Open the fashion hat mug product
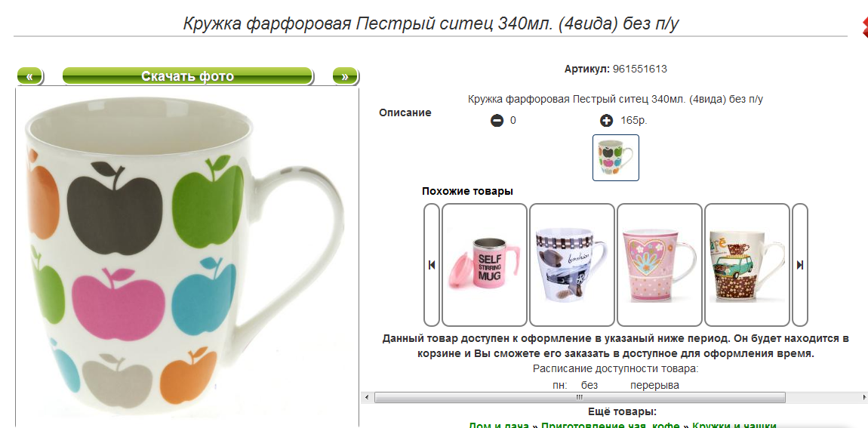This screenshot has width=868, height=428. coord(572,265)
